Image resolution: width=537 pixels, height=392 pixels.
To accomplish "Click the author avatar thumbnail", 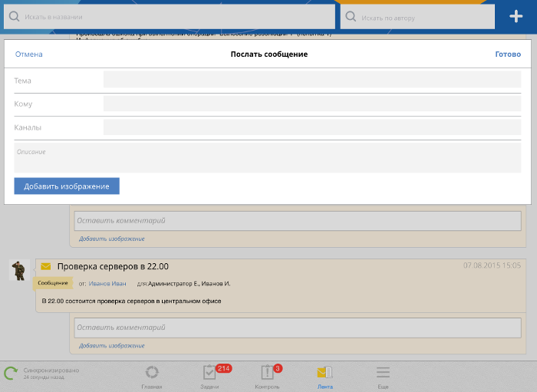I will coord(19,269).
